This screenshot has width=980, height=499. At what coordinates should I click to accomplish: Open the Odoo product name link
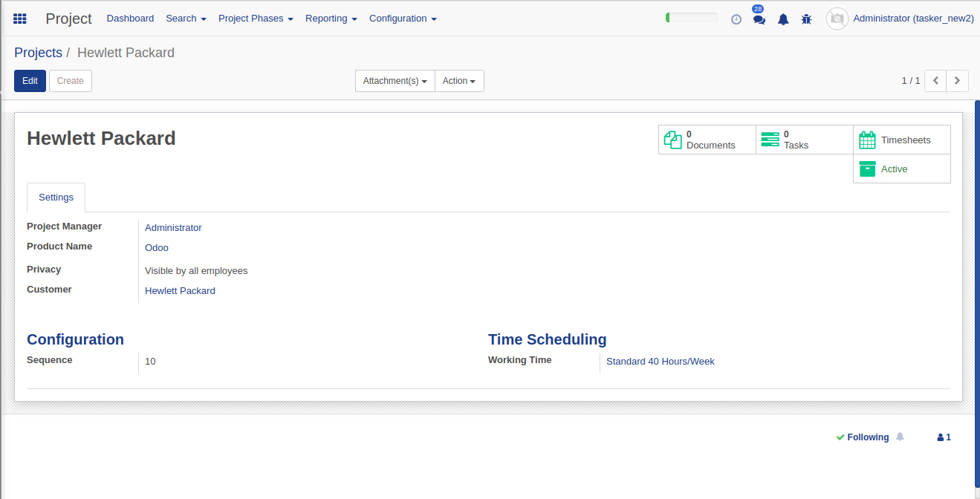click(x=157, y=248)
